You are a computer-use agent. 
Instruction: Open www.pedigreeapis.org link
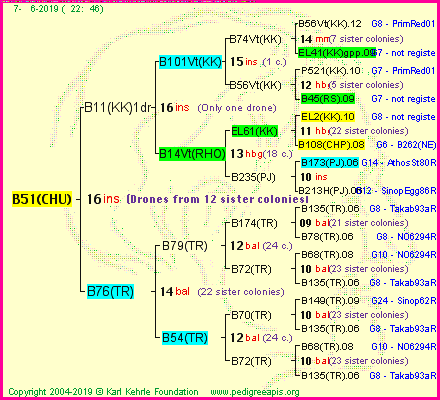coord(255,392)
